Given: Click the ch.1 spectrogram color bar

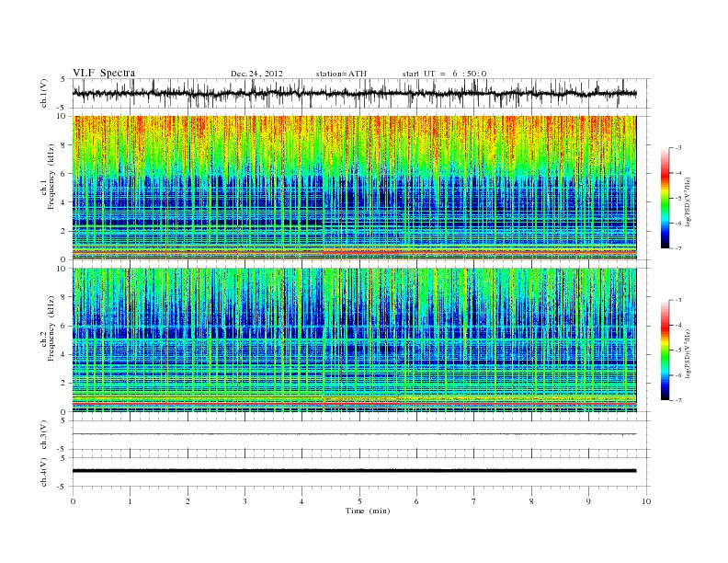Looking at the screenshot, I should [665, 199].
